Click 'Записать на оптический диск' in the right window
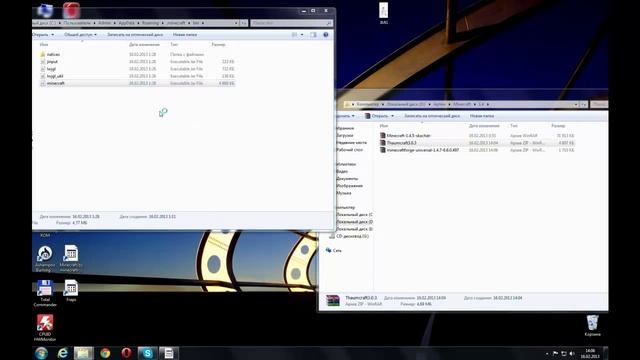Image resolution: width=640 pixels, height=360 pixels. tap(432, 116)
